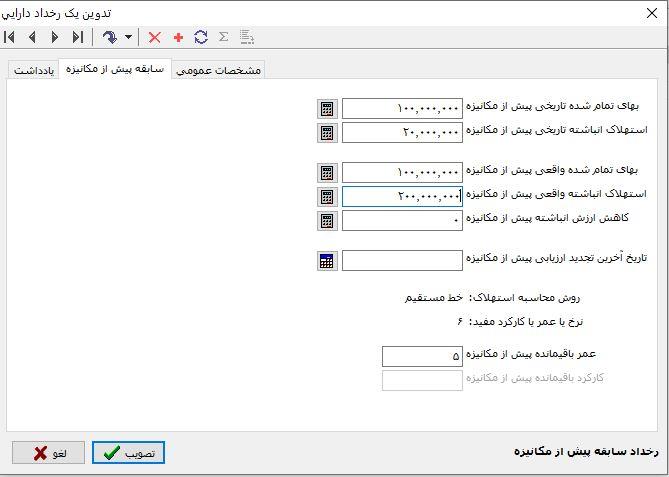Open the calendar picker for تاریخ آخرین تجدید ارزیابی
Image resolution: width=669 pixels, height=477 pixels.
pyautogui.click(x=327, y=260)
